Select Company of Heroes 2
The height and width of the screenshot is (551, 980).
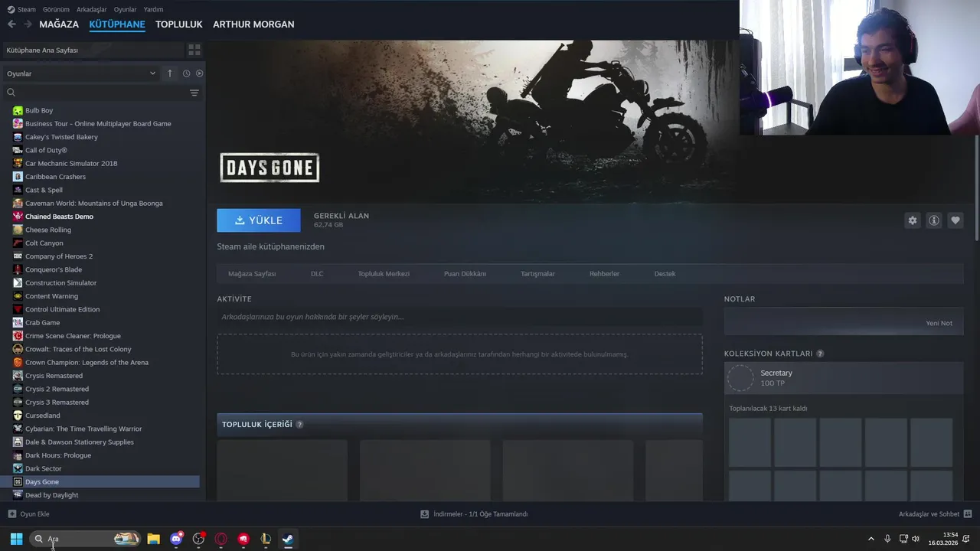59,256
